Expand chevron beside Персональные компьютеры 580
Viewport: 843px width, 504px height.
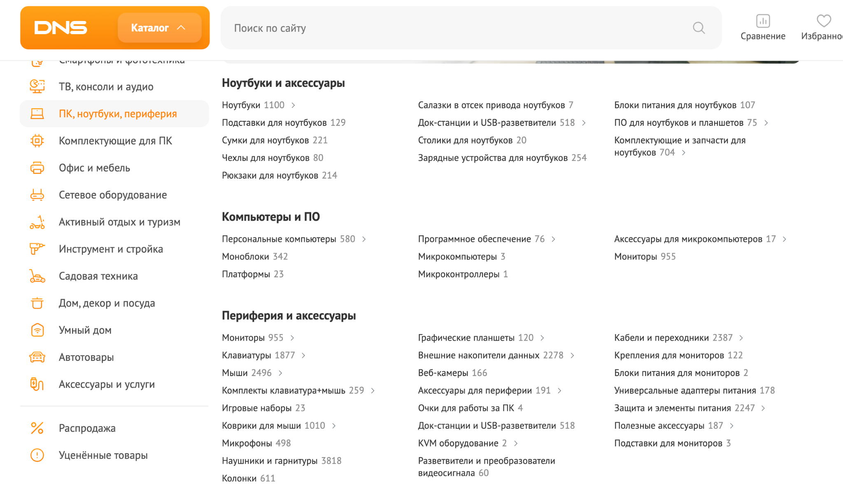(364, 239)
